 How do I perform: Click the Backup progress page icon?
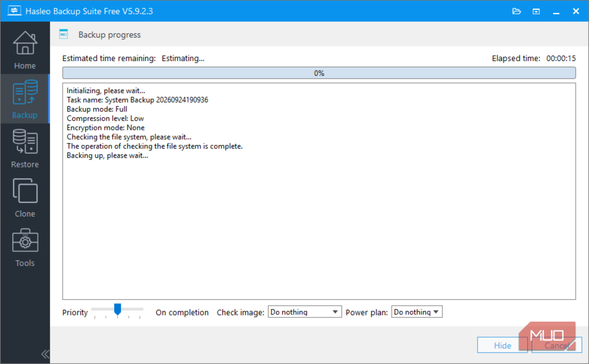[x=63, y=34]
